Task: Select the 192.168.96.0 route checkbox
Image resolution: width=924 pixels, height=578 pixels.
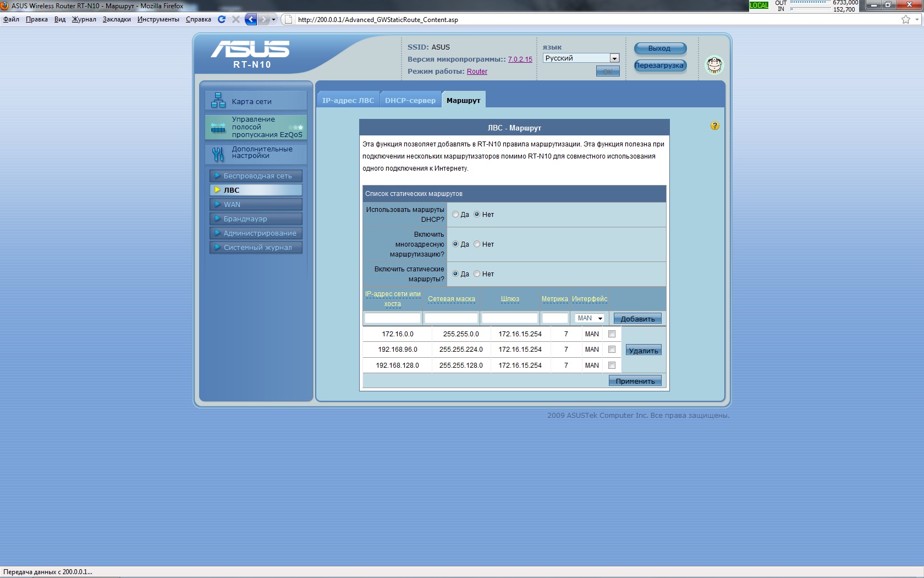Action: [x=612, y=349]
